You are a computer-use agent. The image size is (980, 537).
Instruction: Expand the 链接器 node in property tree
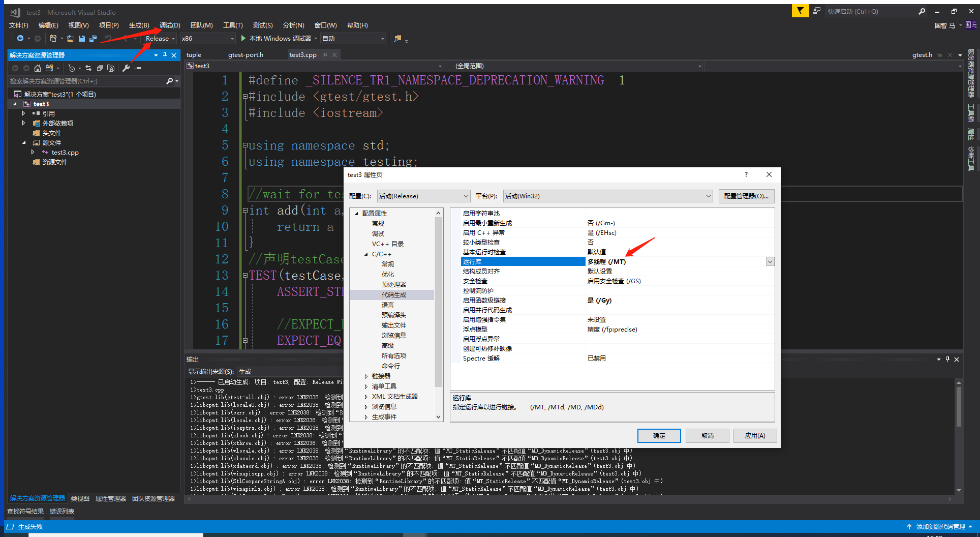click(367, 376)
